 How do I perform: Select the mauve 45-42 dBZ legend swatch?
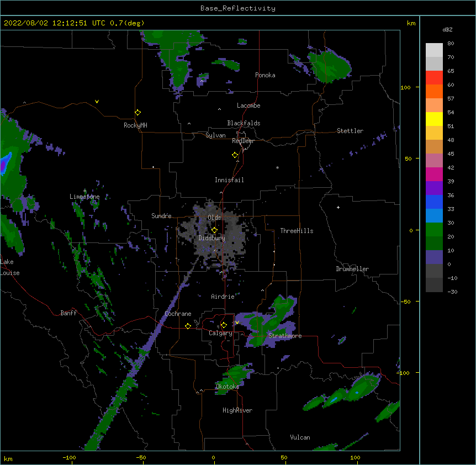click(x=434, y=161)
